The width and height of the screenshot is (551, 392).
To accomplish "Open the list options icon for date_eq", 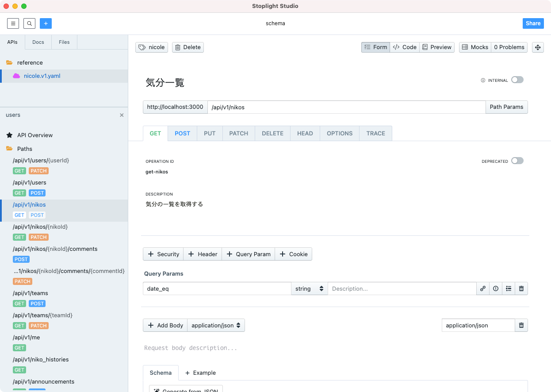I will coord(509,288).
